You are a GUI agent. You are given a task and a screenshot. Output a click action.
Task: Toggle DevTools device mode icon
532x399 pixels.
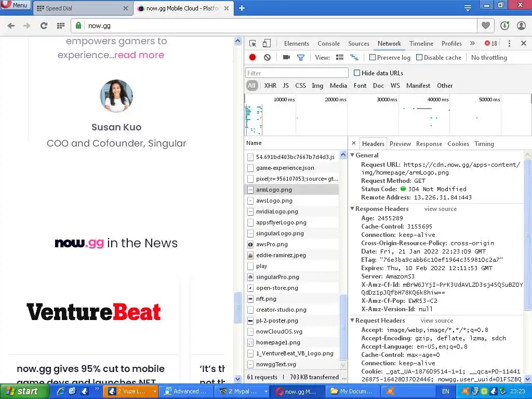[x=267, y=44]
